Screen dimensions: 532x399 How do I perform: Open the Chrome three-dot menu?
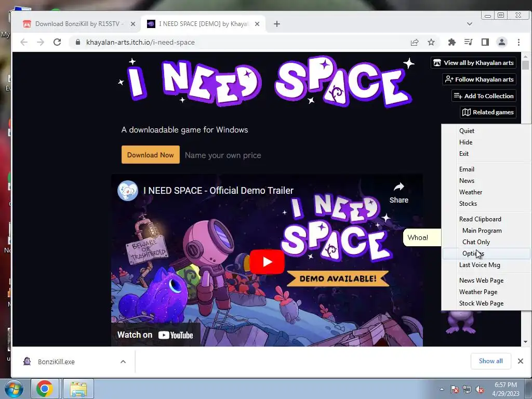518,42
